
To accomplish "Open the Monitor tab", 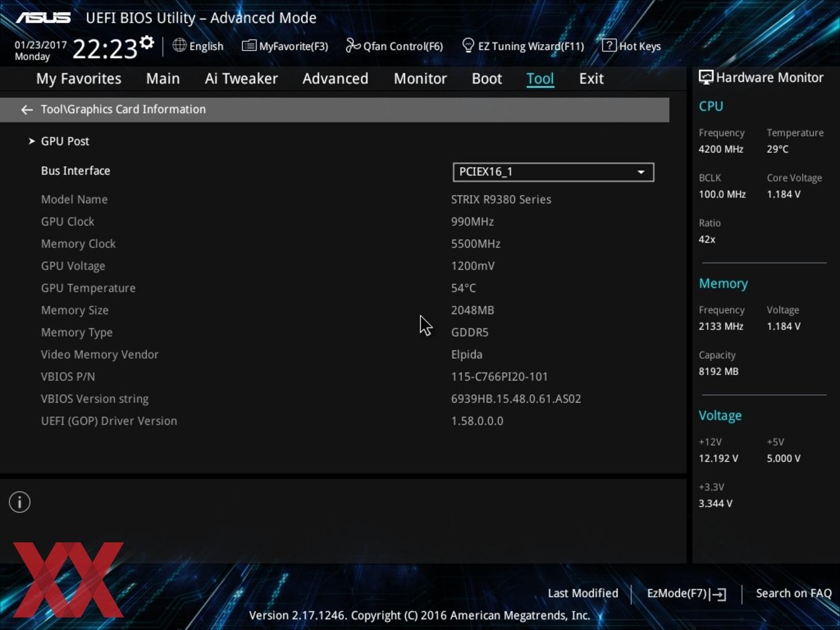I will tap(421, 78).
